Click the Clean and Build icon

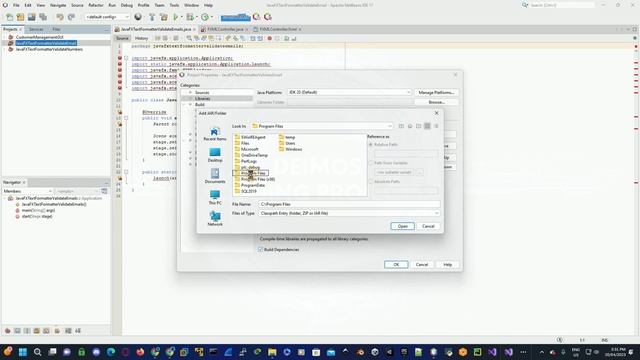(x=164, y=17)
